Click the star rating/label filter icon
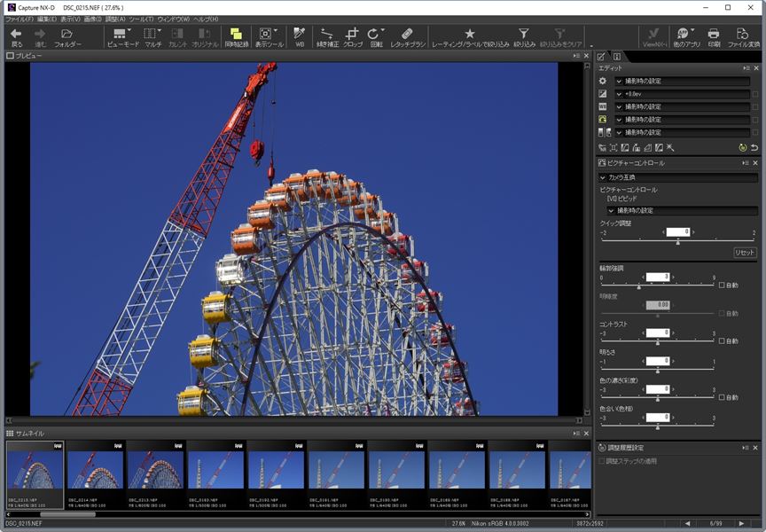Screen dimensions: 766x532 pos(470,34)
